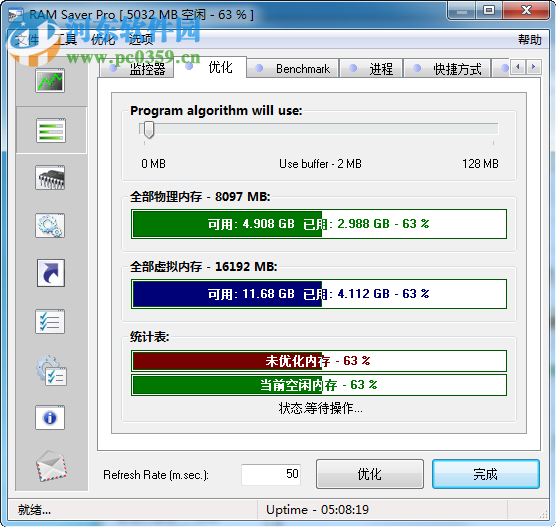Click the 完成 button
The height and width of the screenshot is (528, 557).
486,474
